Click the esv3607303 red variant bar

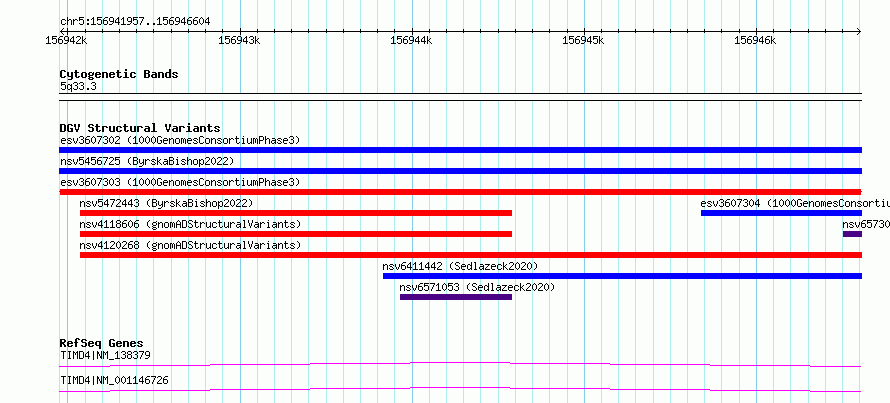(x=460, y=192)
